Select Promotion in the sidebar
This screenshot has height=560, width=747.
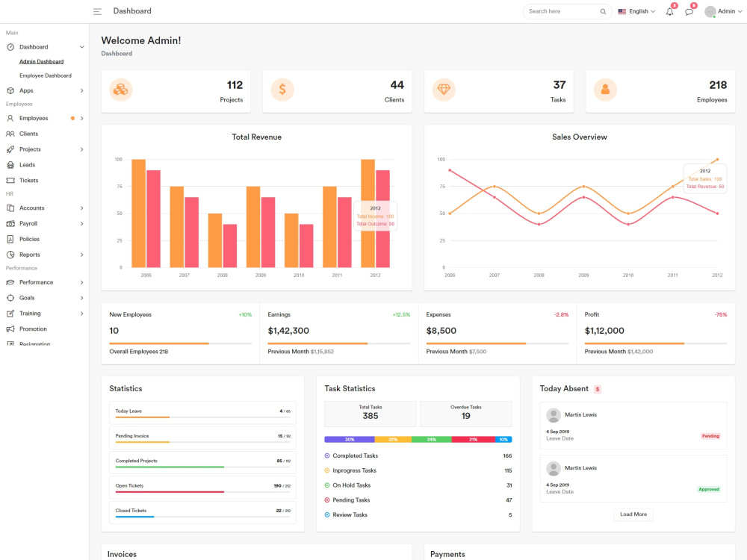(33, 329)
